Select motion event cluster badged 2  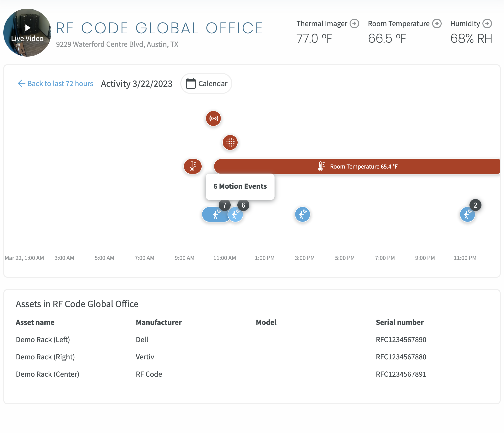(x=467, y=215)
